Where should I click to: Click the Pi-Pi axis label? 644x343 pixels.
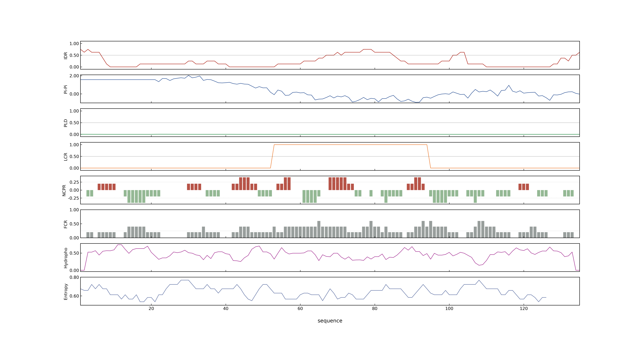tap(66, 89)
